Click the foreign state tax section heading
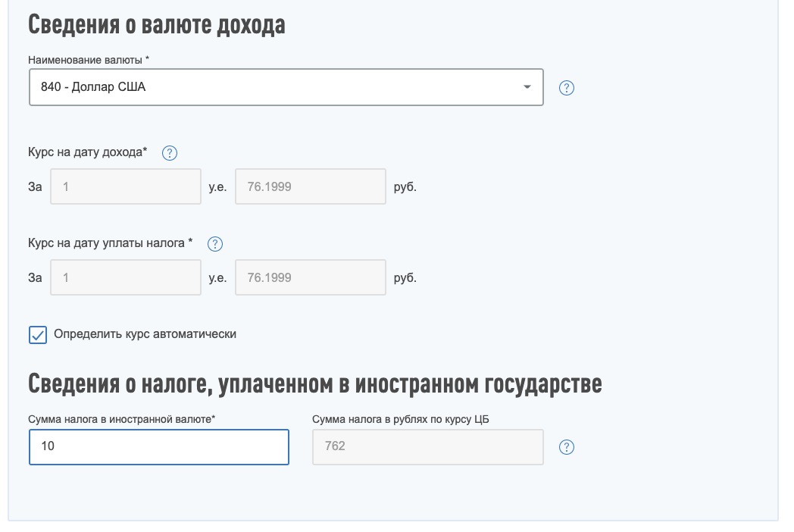This screenshot has width=794, height=532. point(315,384)
